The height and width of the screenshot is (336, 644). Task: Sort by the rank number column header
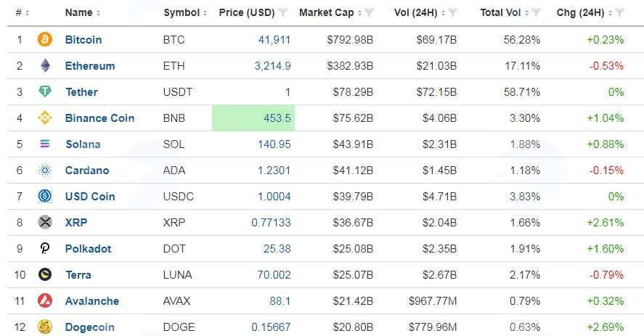[x=23, y=13]
